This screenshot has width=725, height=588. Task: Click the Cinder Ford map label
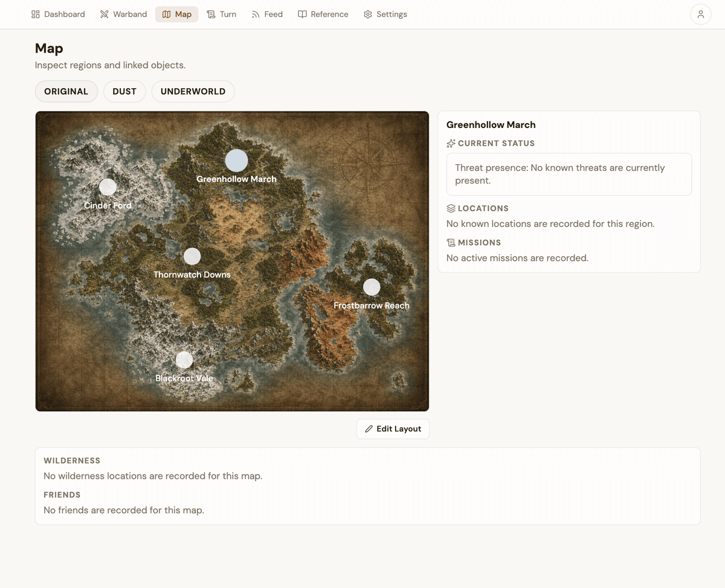[108, 205]
